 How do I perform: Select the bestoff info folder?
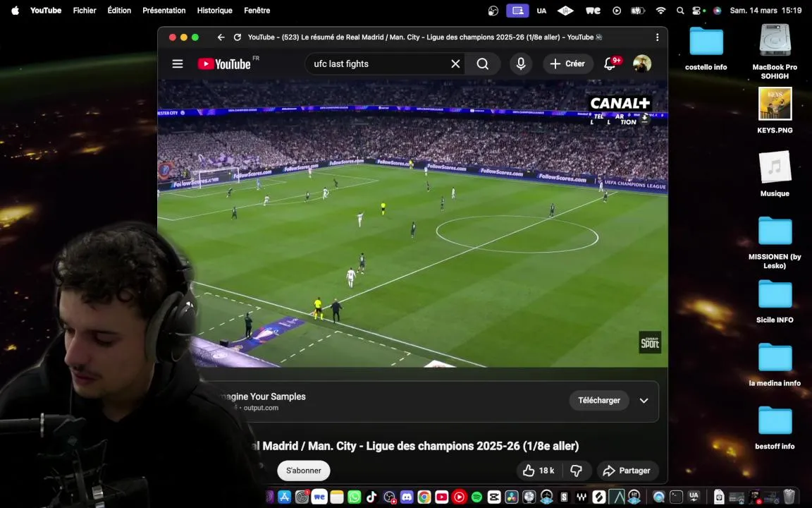tap(775, 428)
